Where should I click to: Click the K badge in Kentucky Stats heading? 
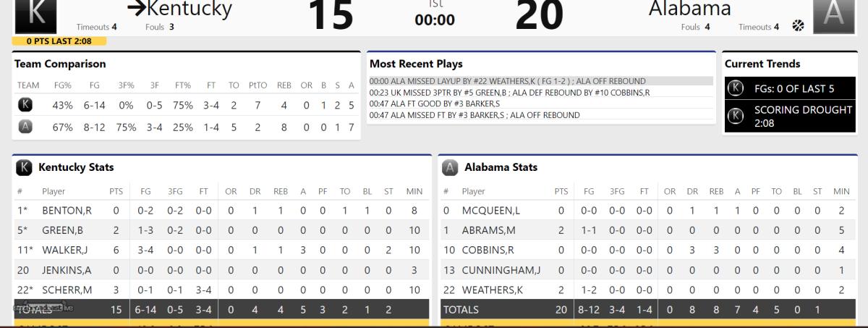(x=24, y=168)
